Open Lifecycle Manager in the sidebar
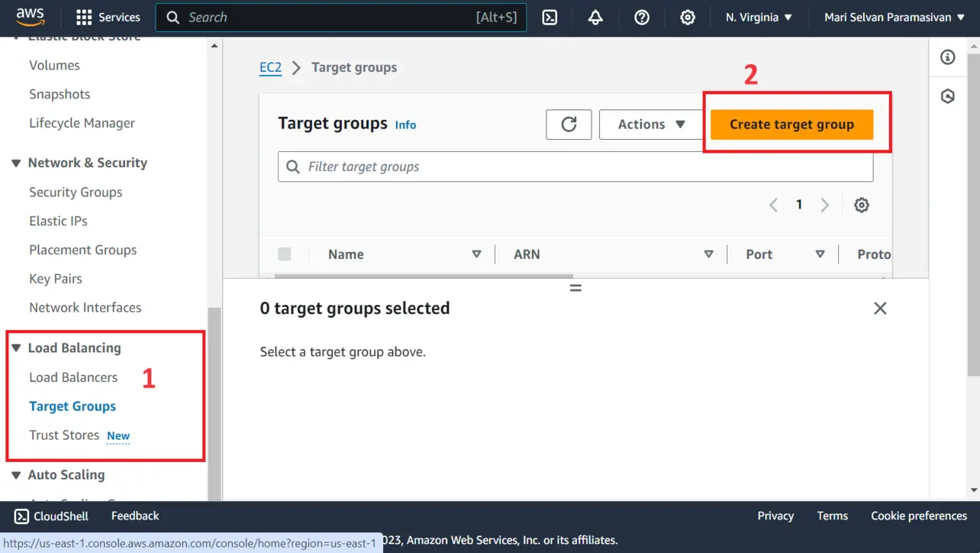 (x=82, y=123)
